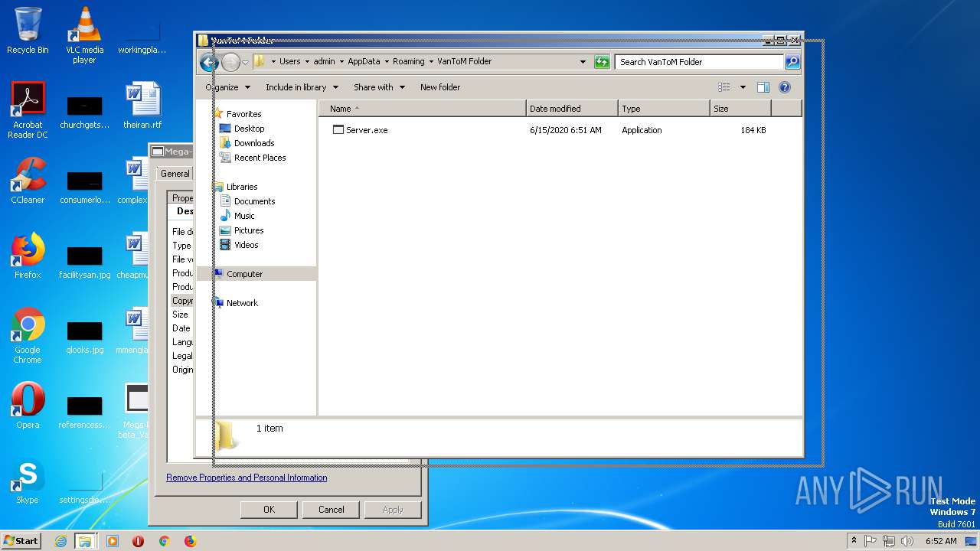980x551 pixels.
Task: Click the Explorer Back navigation button
Action: [x=209, y=62]
